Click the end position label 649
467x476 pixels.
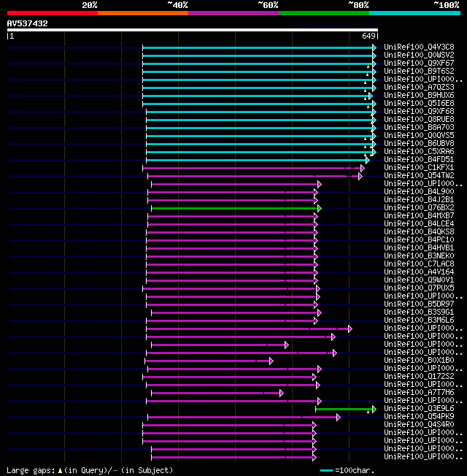click(x=368, y=36)
